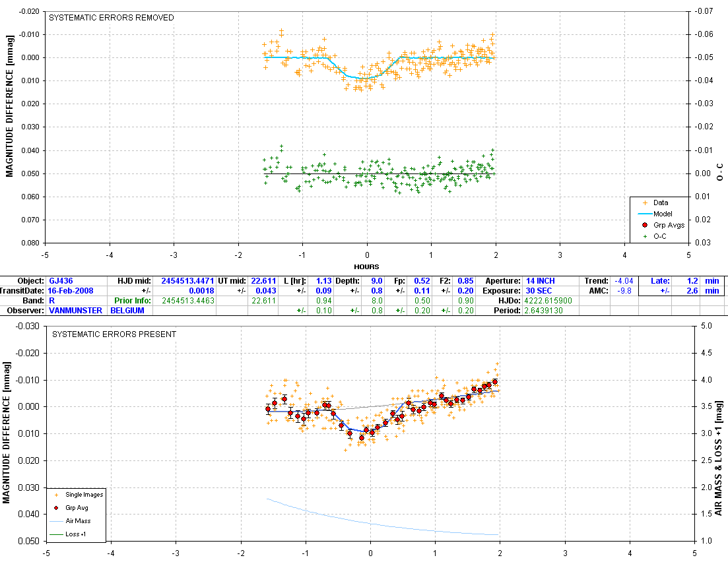Click the 'AIR MASS & LOSS +1 [mag]' axis title
This screenshot has width=728, height=562.
pyautogui.click(x=719, y=458)
